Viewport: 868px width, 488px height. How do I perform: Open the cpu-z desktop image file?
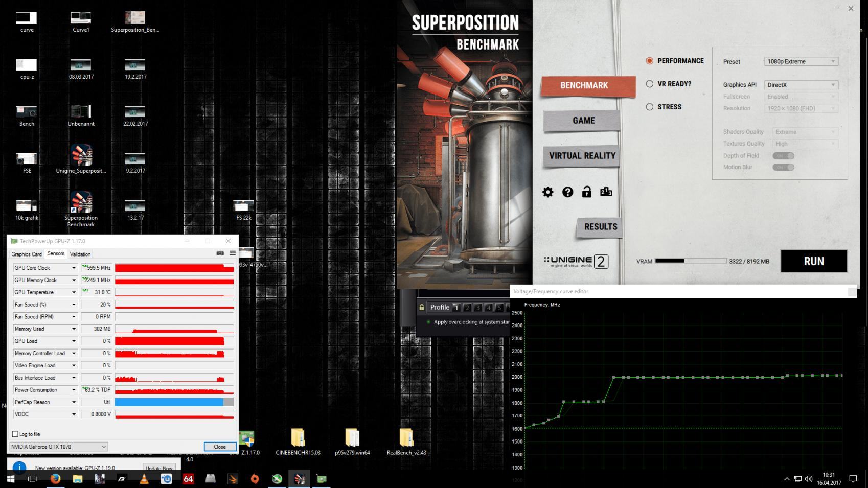click(x=27, y=69)
